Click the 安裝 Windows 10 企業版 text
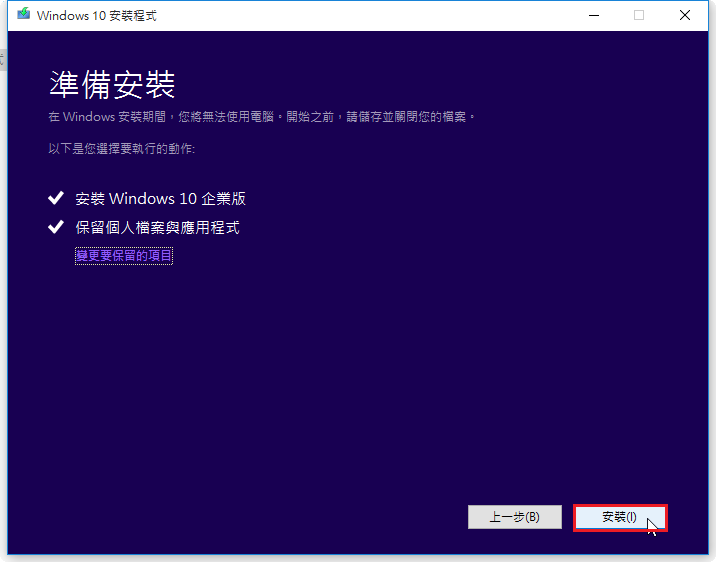This screenshot has height=562, width=716. point(160,199)
